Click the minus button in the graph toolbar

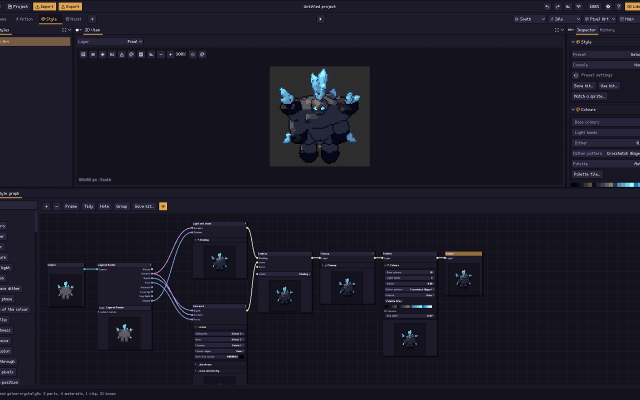[x=57, y=206]
